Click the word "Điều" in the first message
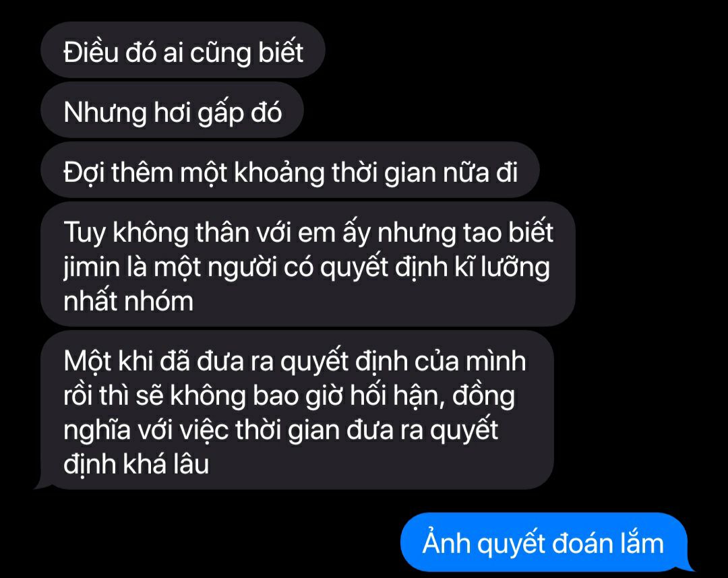The height and width of the screenshot is (578, 728). click(90, 51)
